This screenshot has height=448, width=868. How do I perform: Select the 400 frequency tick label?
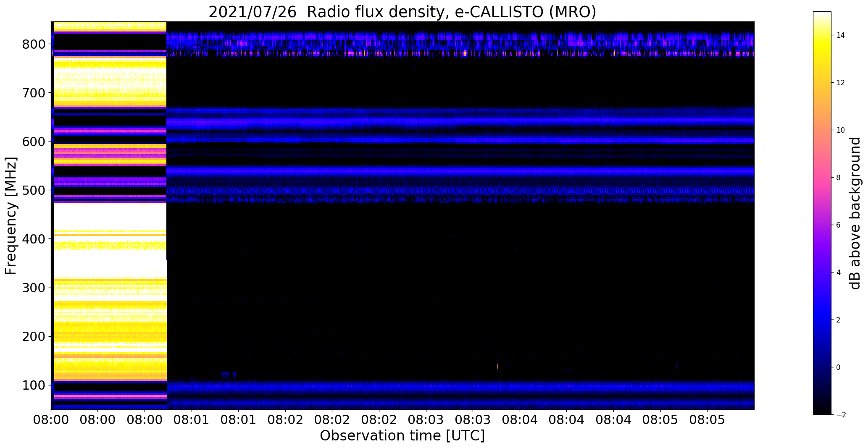click(x=34, y=239)
